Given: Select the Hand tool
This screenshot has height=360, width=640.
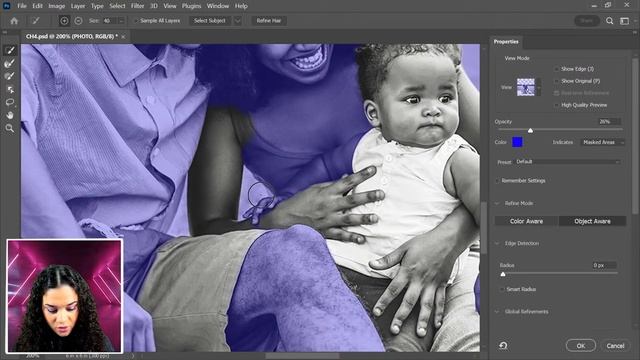Looking at the screenshot, I should click(10, 116).
